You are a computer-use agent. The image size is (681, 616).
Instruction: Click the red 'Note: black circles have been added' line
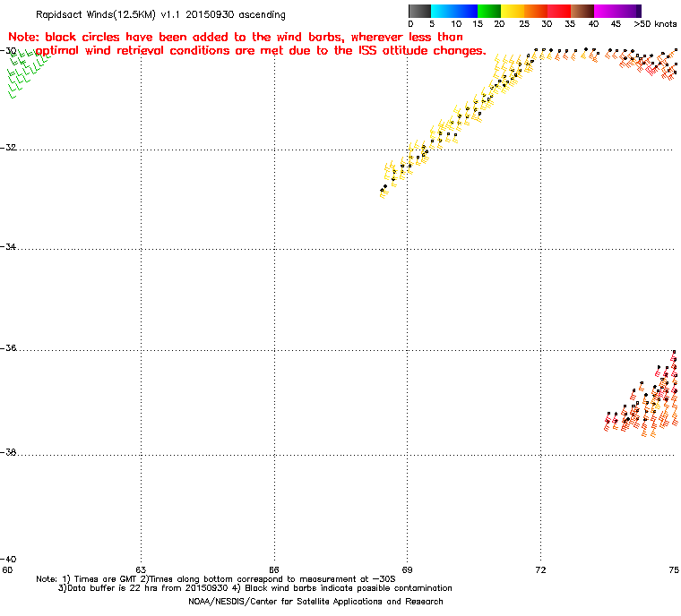click(x=236, y=37)
